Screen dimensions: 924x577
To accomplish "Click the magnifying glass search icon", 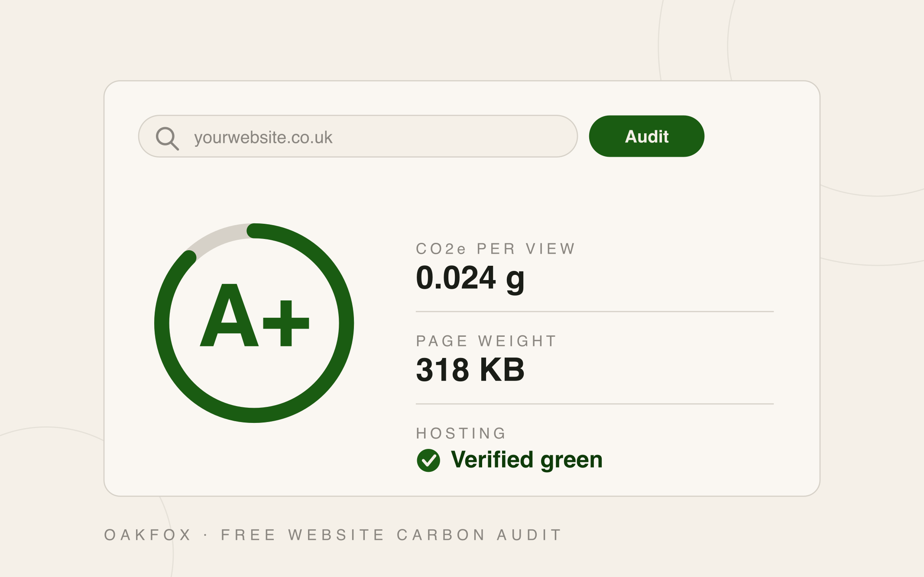I will point(167,138).
